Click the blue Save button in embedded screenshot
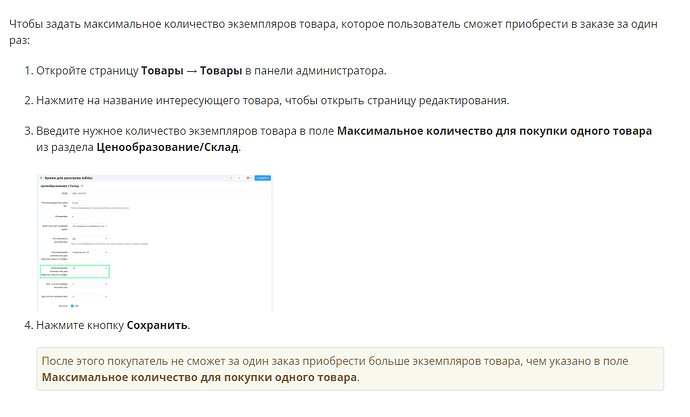The width and height of the screenshot is (690, 417). click(x=262, y=177)
